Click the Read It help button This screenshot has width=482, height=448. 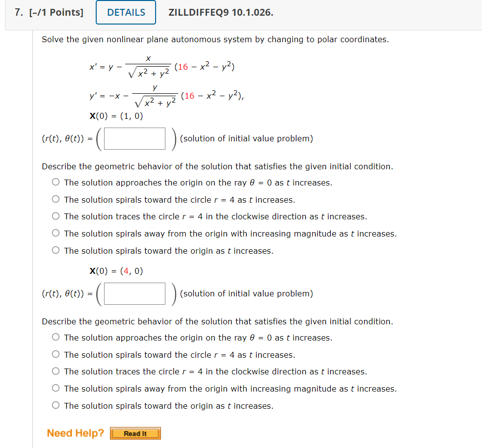135,433
